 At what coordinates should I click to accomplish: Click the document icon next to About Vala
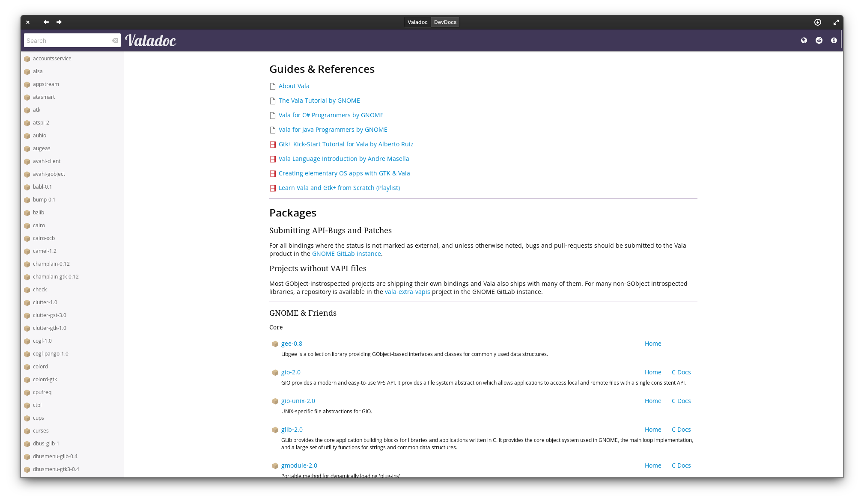273,86
